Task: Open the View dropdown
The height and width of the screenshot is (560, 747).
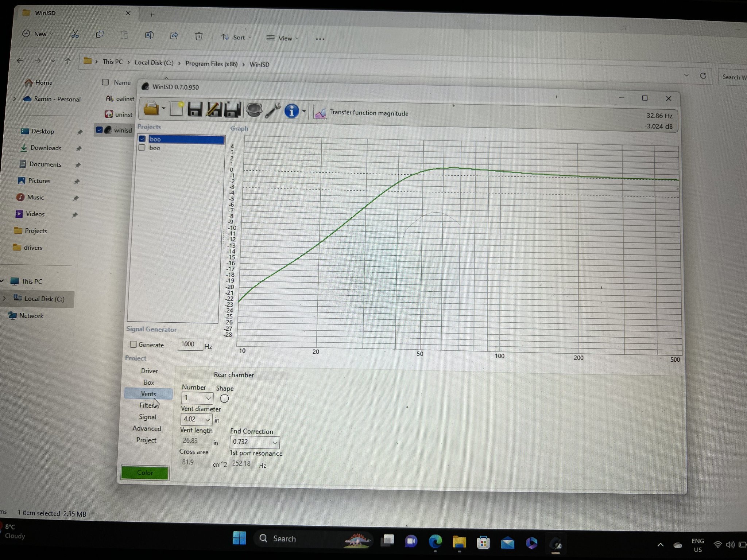Action: tap(282, 38)
